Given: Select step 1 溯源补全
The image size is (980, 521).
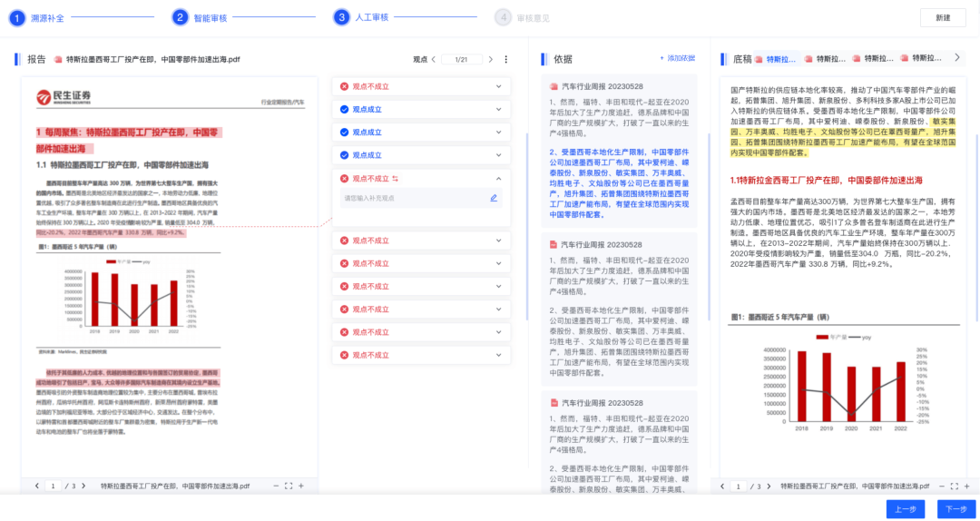Looking at the screenshot, I should coord(36,17).
